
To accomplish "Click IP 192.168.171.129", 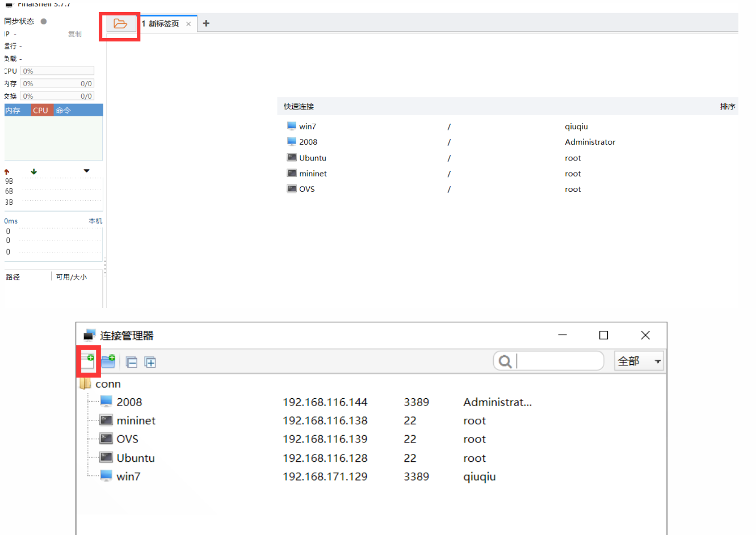I will (x=325, y=477).
